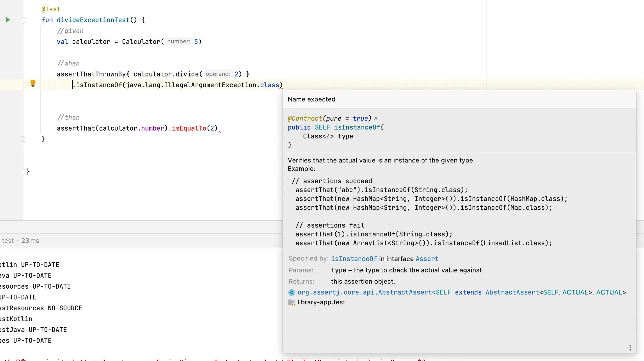Click the operand: inlay hint in the divide call
This screenshot has width=644, height=361.
coord(218,74)
